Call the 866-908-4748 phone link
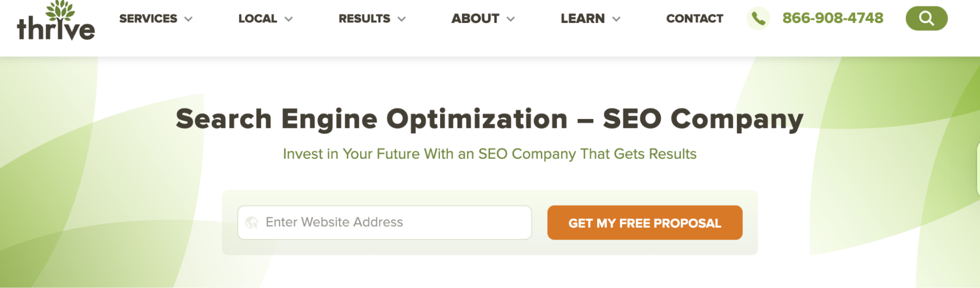Image resolution: width=980 pixels, height=288 pixels. (x=832, y=20)
